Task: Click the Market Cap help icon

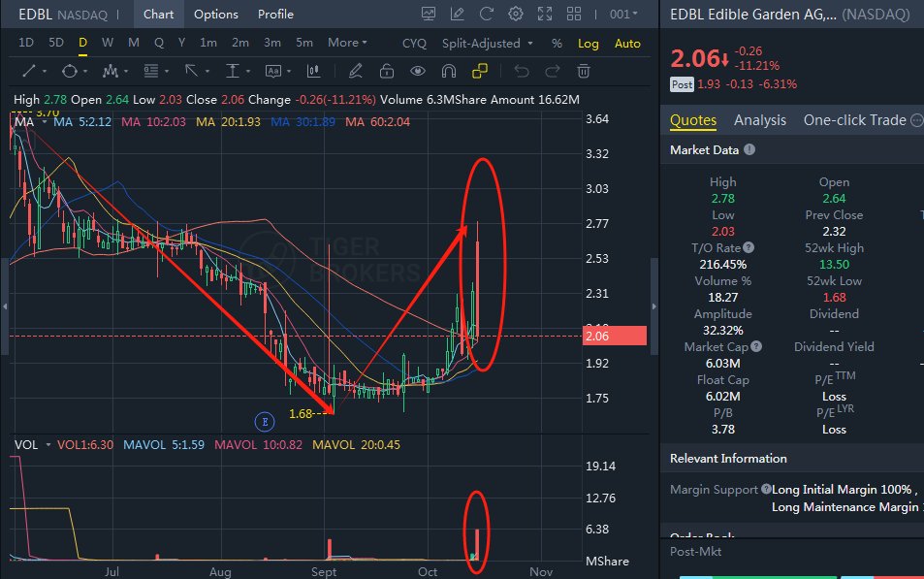Action: tap(756, 346)
